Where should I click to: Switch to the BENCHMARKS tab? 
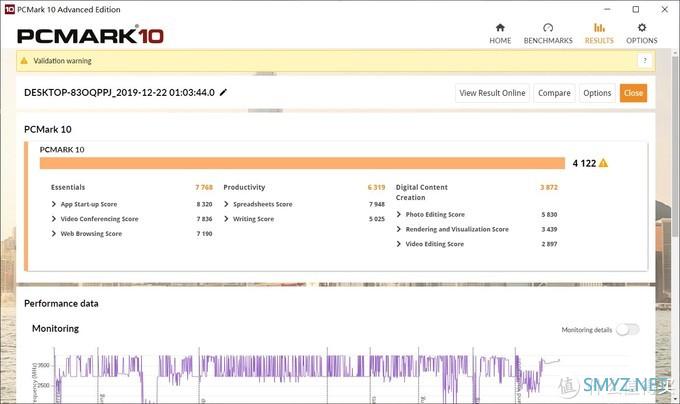click(548, 34)
